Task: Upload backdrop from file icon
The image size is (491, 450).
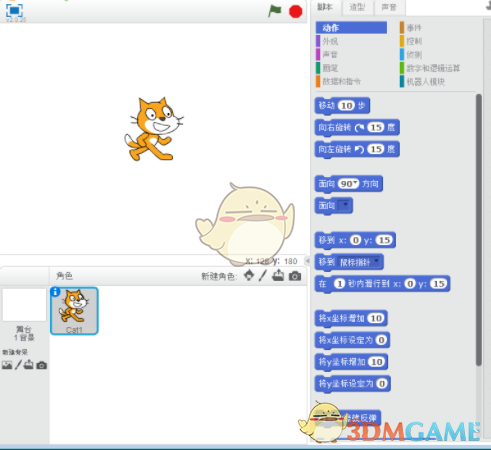Action: [x=29, y=365]
